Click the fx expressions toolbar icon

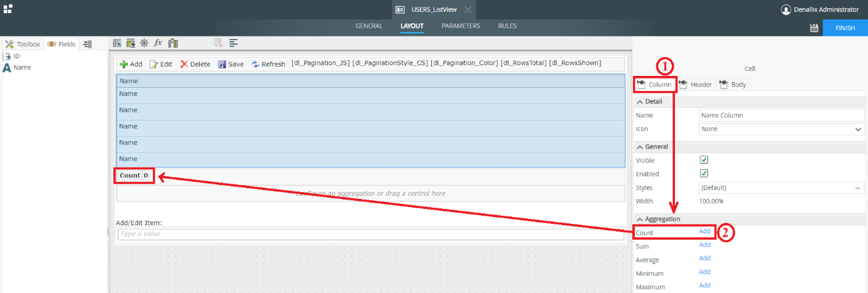(x=159, y=43)
